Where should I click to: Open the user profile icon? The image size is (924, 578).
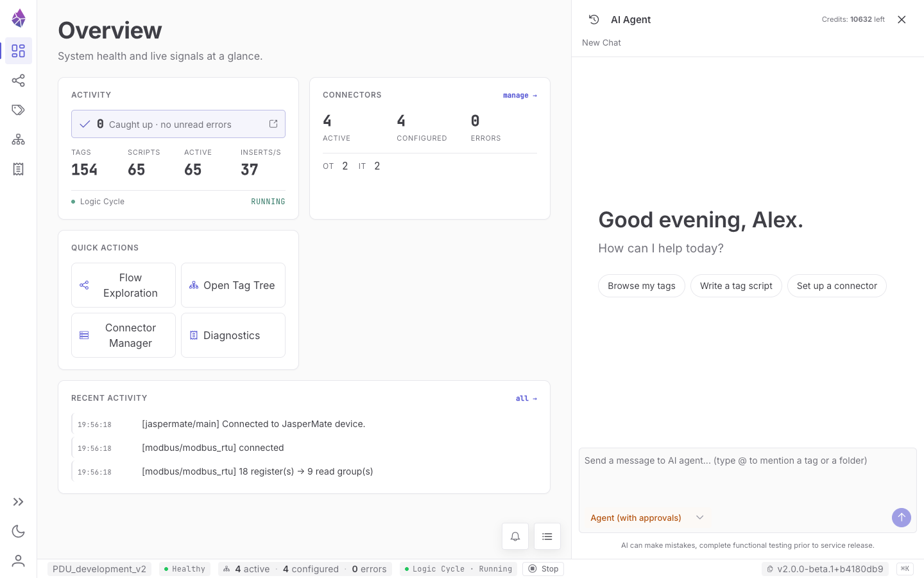coord(19,561)
